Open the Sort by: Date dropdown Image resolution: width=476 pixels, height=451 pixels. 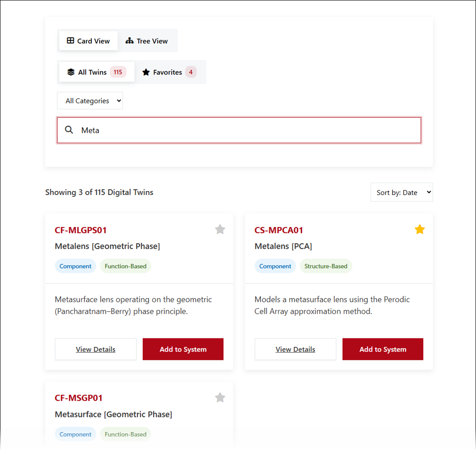[402, 192]
